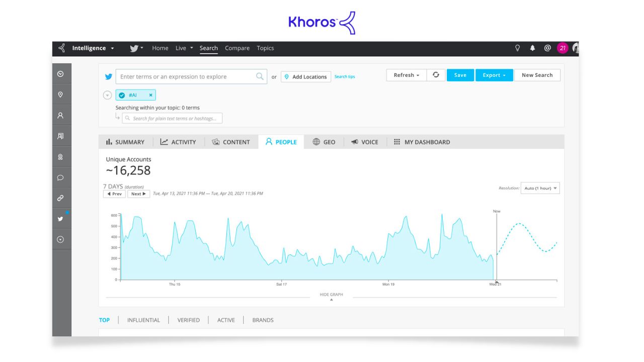The height and width of the screenshot is (362, 644).
Task: Click the Add Locations button
Action: tap(306, 77)
